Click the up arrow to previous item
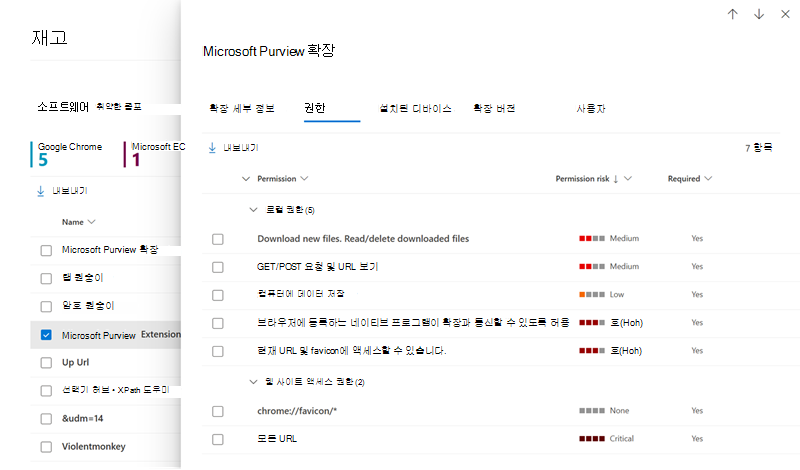This screenshot has width=800, height=470. (x=732, y=14)
